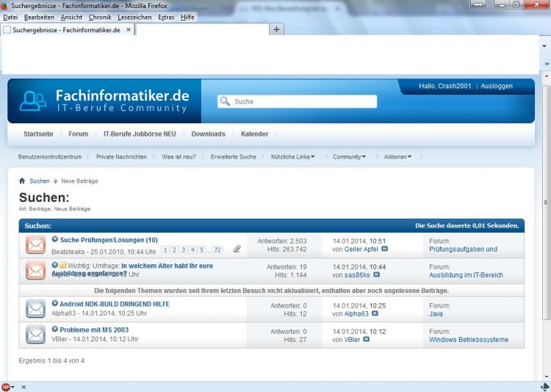Go to page 3 of first thread
The image size is (551, 392).
pyautogui.click(x=184, y=250)
